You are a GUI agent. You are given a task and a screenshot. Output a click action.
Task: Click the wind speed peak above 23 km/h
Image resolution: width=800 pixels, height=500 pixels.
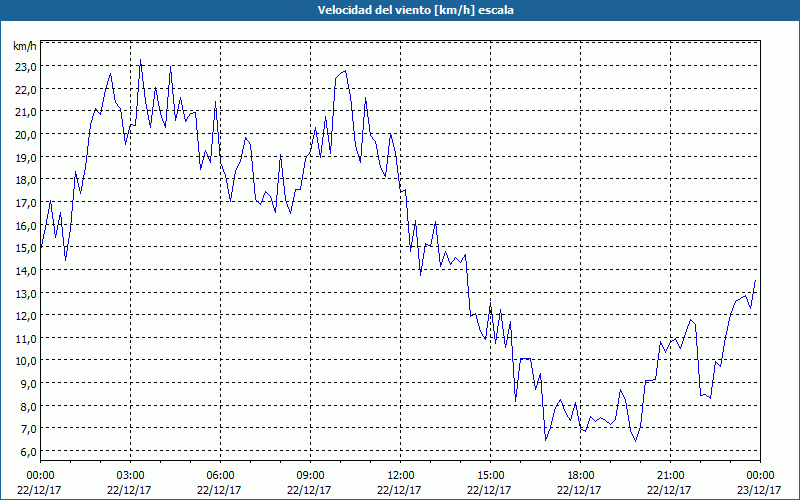coord(140,60)
